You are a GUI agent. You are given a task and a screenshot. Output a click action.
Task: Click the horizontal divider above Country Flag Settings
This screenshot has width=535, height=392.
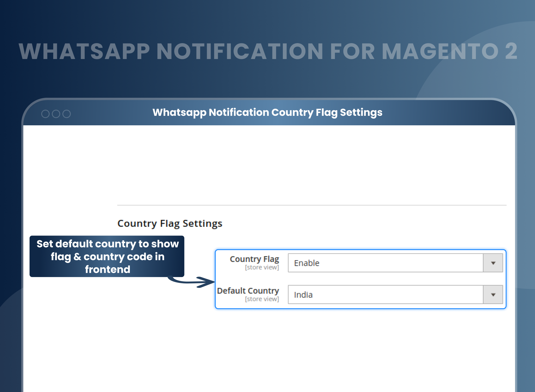(x=312, y=205)
